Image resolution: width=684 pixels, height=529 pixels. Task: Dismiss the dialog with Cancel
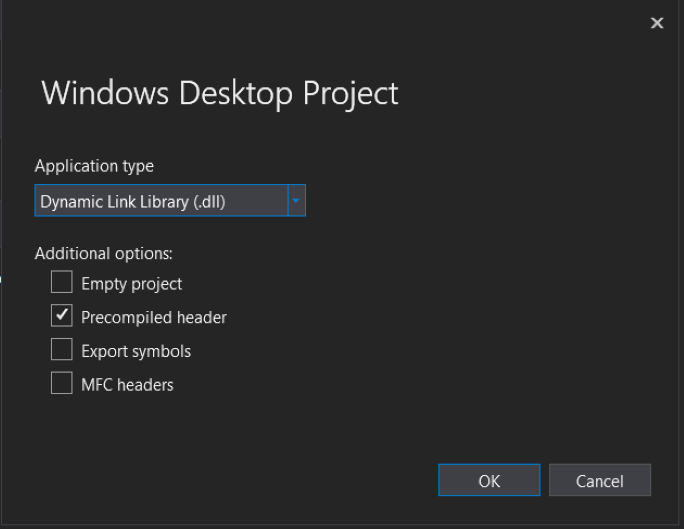tap(600, 480)
